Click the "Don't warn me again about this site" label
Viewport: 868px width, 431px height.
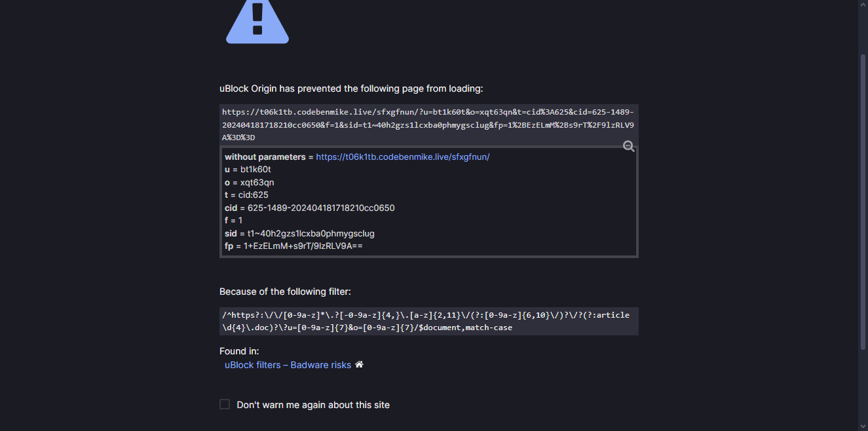(313, 405)
